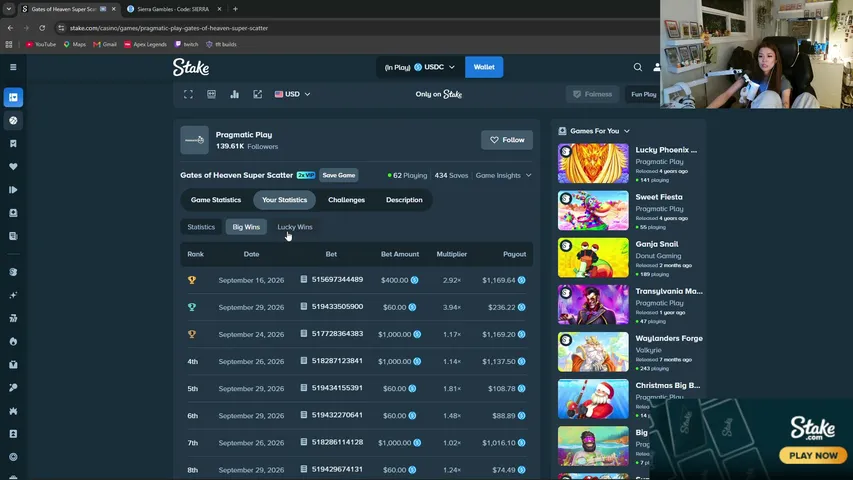Open bet receipt icon for 515697344489
Viewport: 853px width, 480px height.
[304, 280]
